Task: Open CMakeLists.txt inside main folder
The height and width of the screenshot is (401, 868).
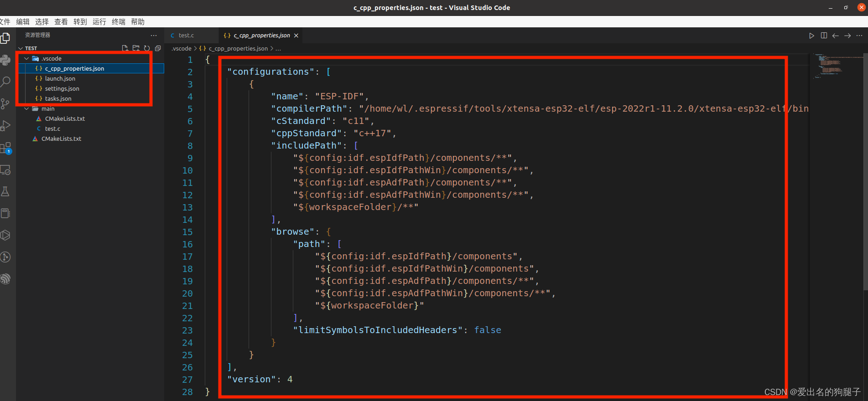Action: click(x=90, y=118)
